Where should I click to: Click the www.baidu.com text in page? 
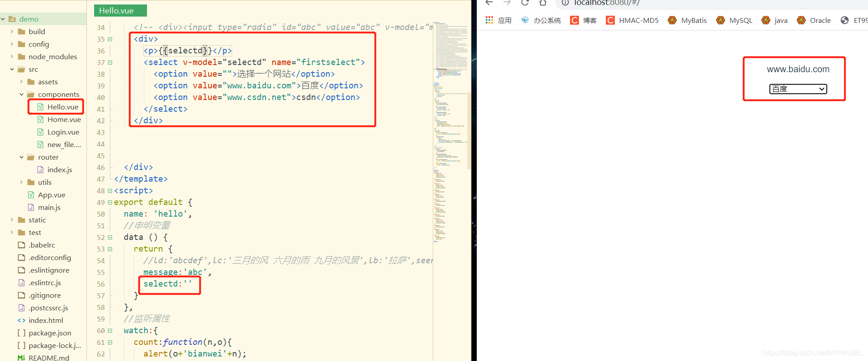point(798,69)
